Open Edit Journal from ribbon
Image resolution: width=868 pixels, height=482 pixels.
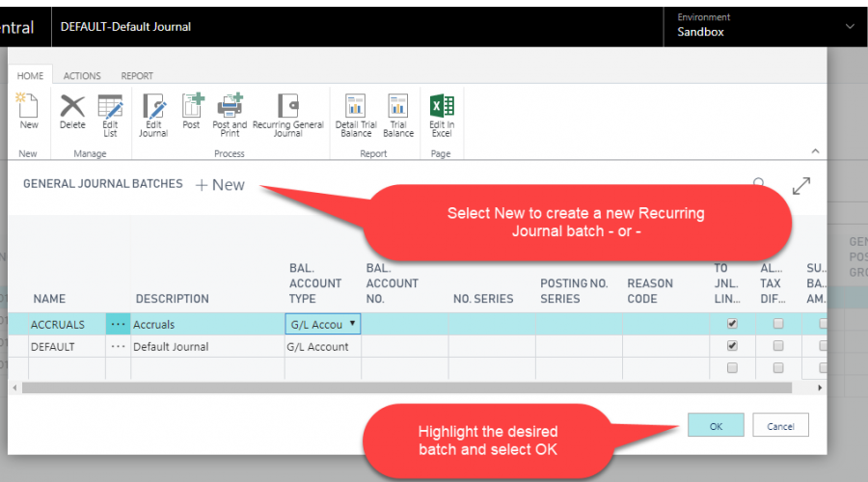coord(153,116)
